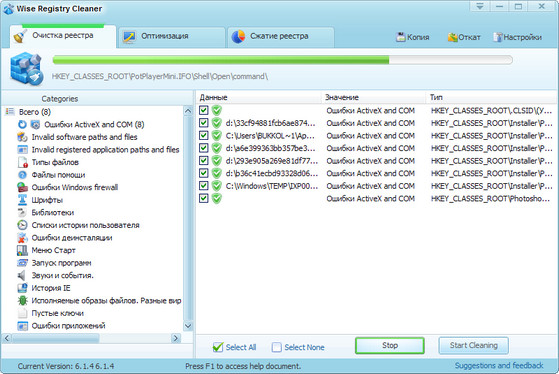Click the Ошибки ActiveX and COM category icon
This screenshot has height=374, width=559.
coord(35,124)
